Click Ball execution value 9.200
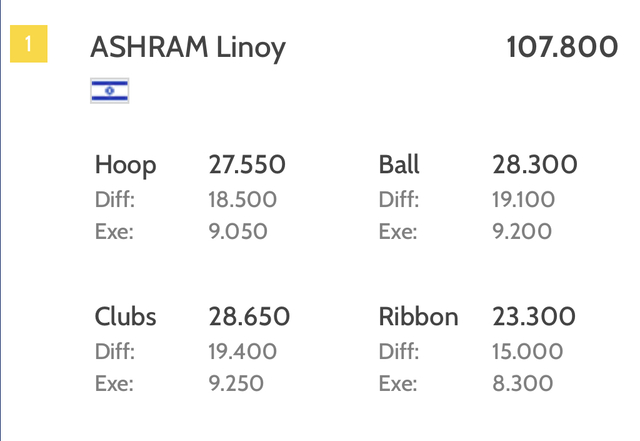This screenshot has width=640, height=441. 522,232
